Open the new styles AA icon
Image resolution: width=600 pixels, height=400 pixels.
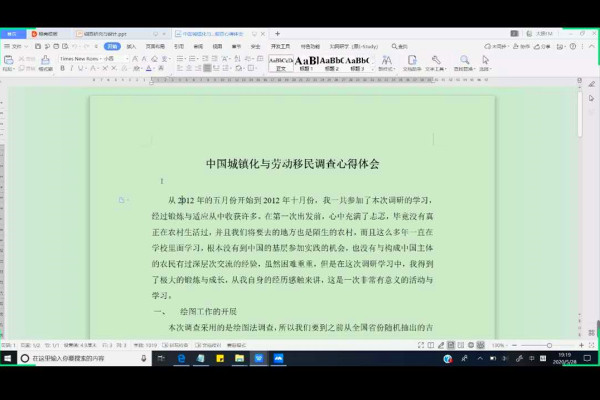point(385,60)
